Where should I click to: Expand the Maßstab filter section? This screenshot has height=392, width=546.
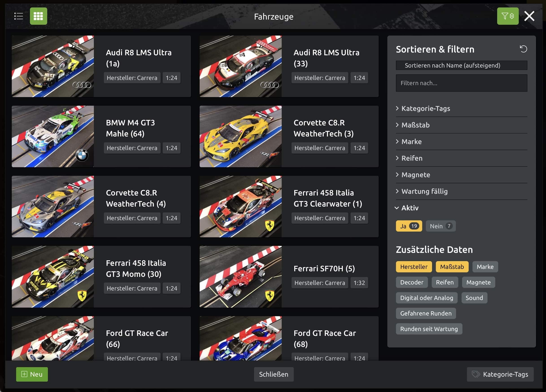(461, 125)
